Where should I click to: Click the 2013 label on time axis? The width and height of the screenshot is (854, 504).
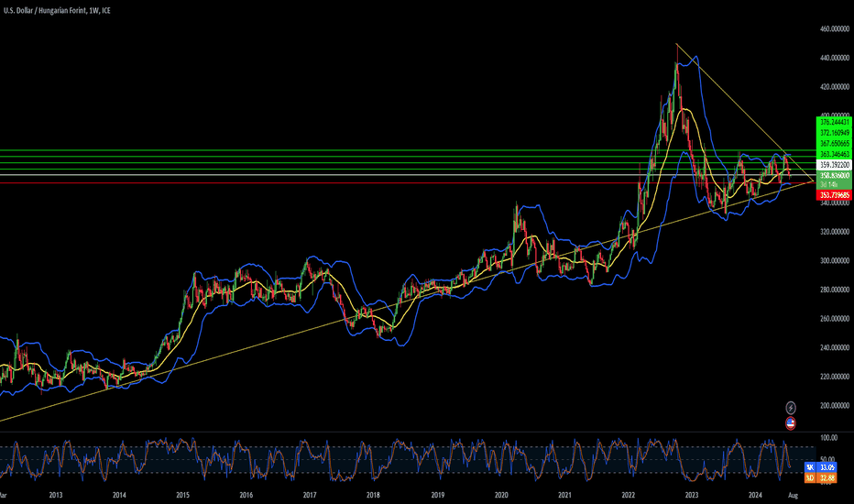click(56, 495)
